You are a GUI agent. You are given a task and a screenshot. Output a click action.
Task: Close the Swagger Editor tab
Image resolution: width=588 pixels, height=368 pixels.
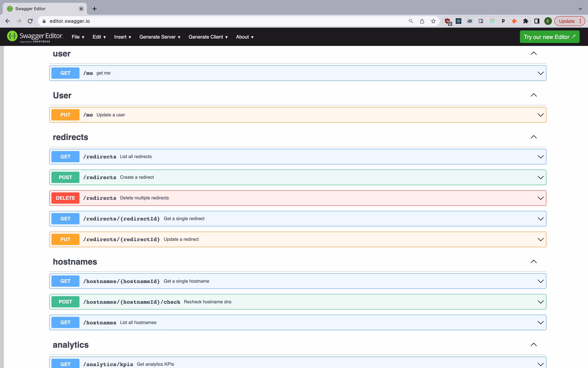81,9
